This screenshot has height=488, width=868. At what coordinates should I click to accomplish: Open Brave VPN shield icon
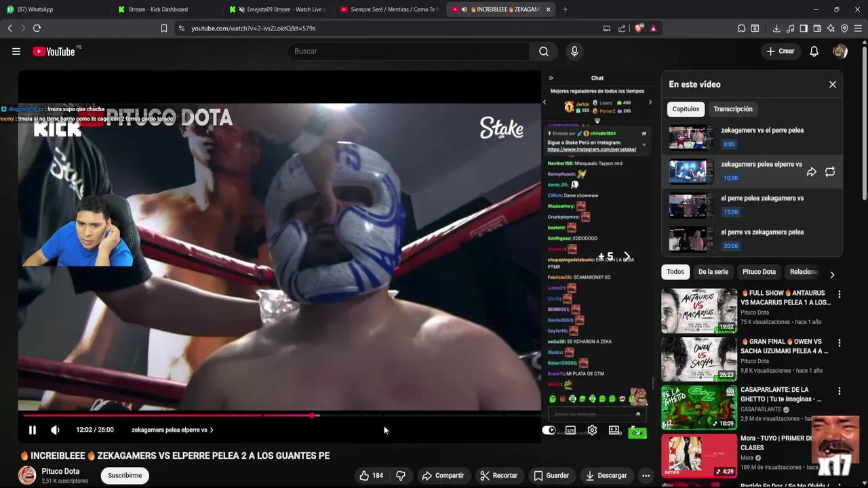pyautogui.click(x=844, y=28)
